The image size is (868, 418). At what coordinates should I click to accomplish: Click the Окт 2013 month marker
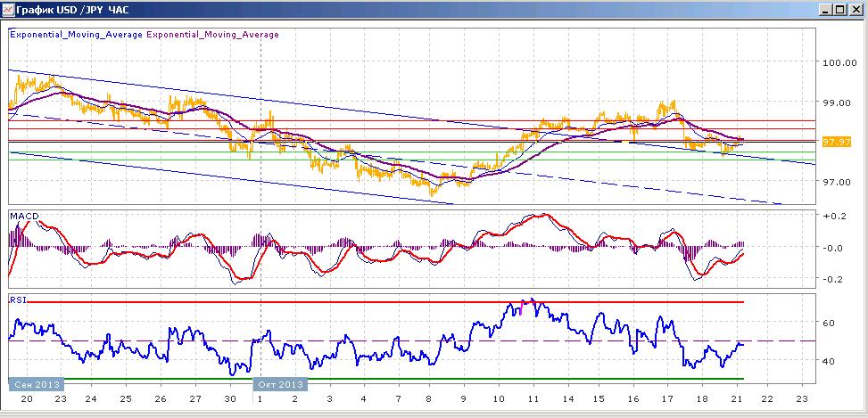(x=280, y=384)
